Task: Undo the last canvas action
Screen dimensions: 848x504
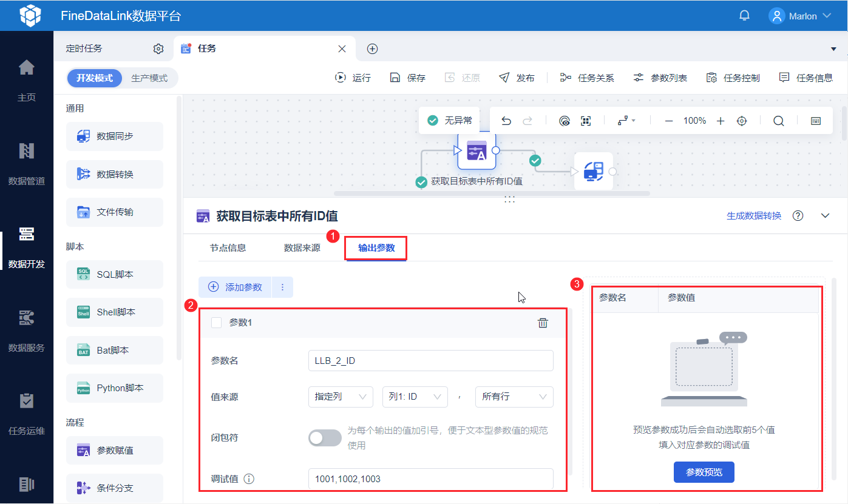Action: point(506,121)
